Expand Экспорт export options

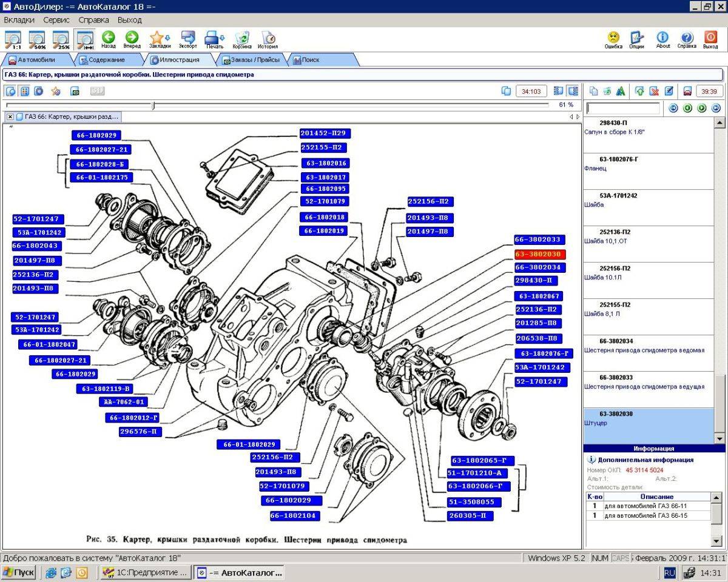pos(188,40)
